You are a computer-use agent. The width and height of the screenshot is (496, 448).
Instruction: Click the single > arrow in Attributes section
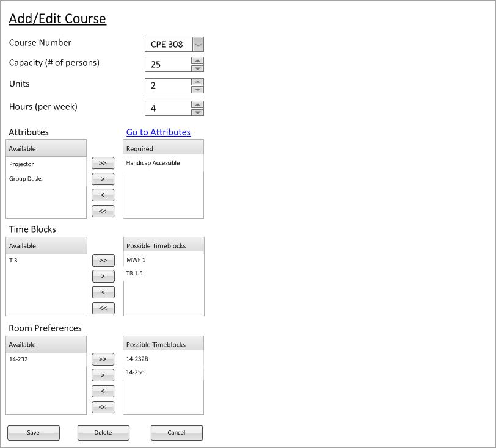[103, 179]
